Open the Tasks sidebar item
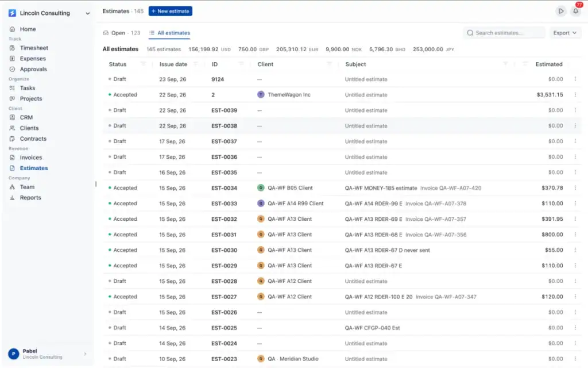 (28, 88)
